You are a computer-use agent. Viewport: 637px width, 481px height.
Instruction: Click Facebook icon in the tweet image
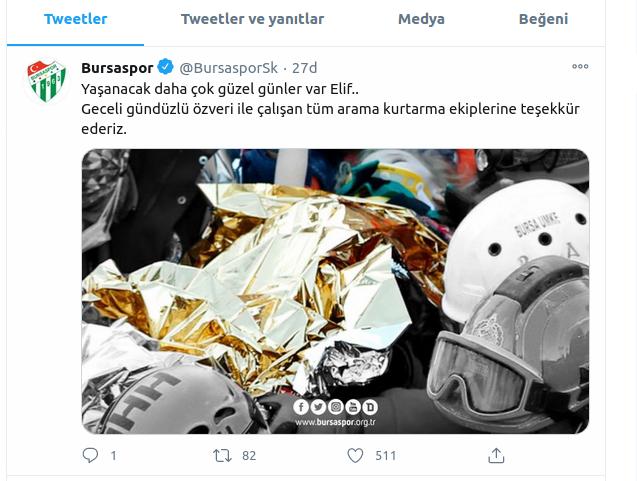click(301, 407)
